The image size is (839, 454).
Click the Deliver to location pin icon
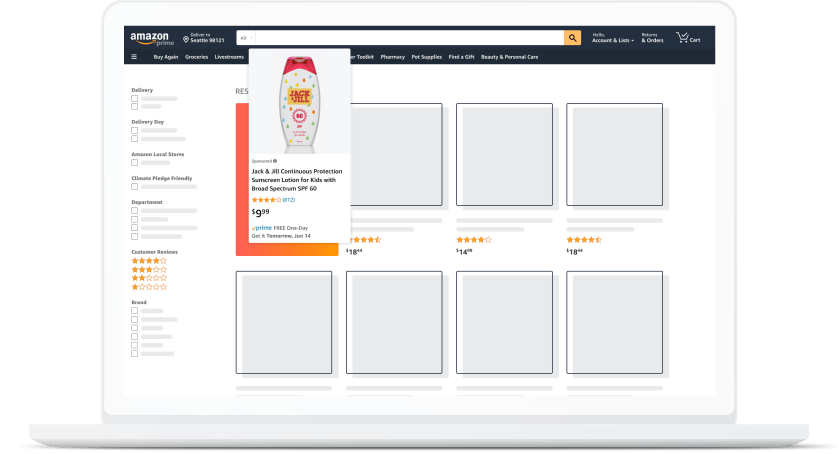click(186, 39)
